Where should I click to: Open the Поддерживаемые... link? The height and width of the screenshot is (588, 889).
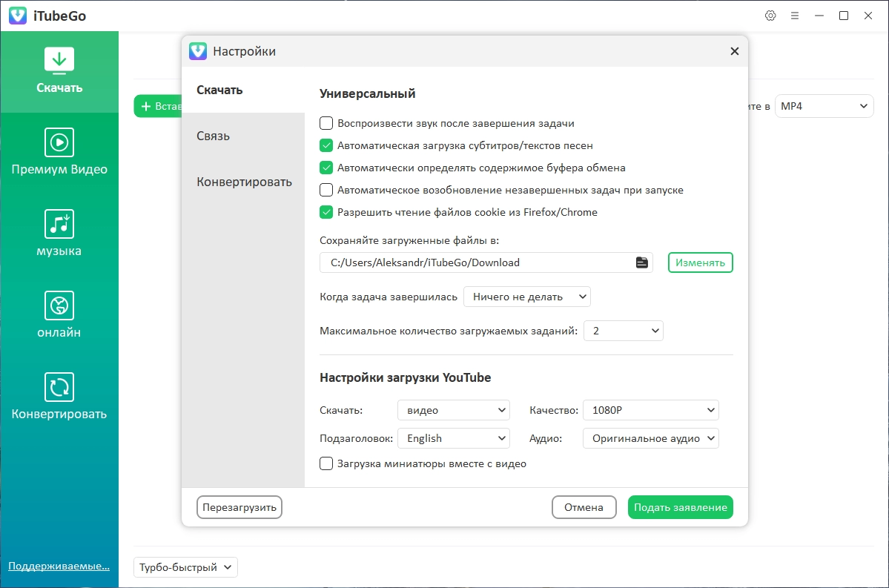point(59,566)
